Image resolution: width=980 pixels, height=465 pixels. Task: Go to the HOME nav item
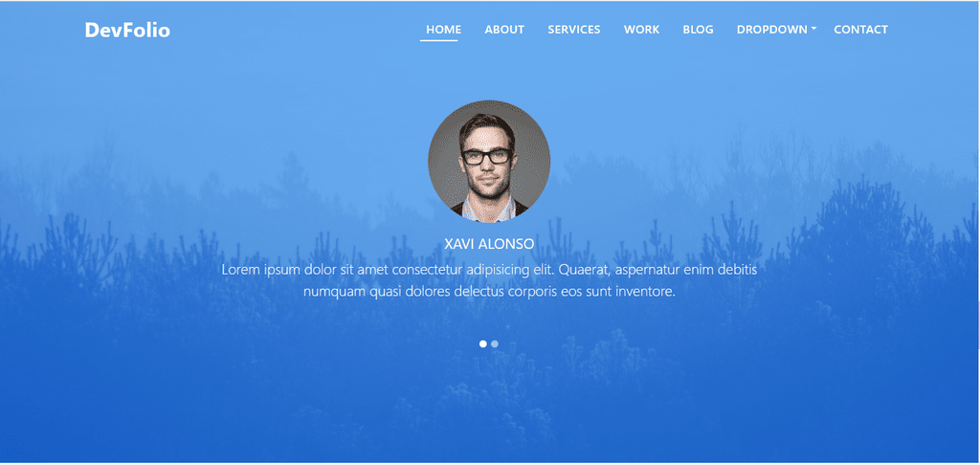444,30
